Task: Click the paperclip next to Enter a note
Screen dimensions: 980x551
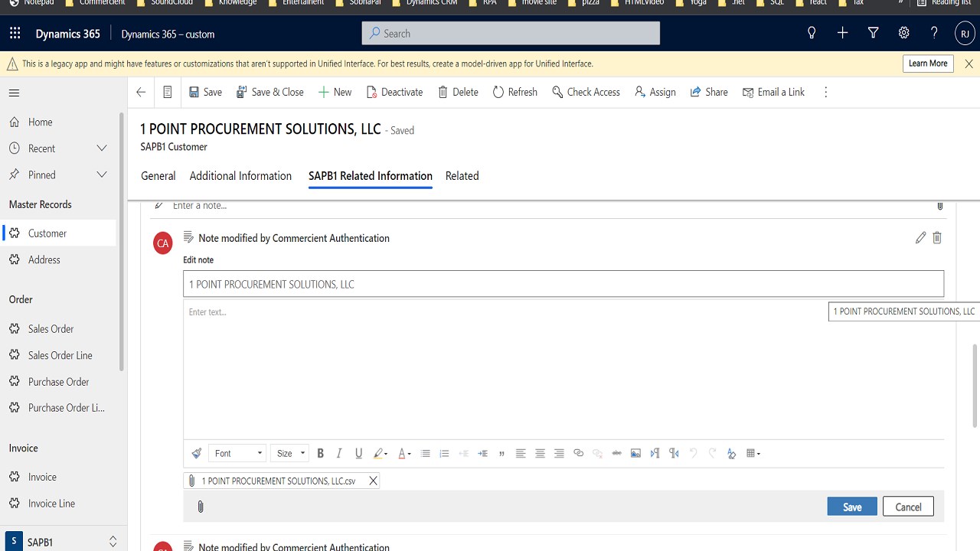Action: point(940,206)
